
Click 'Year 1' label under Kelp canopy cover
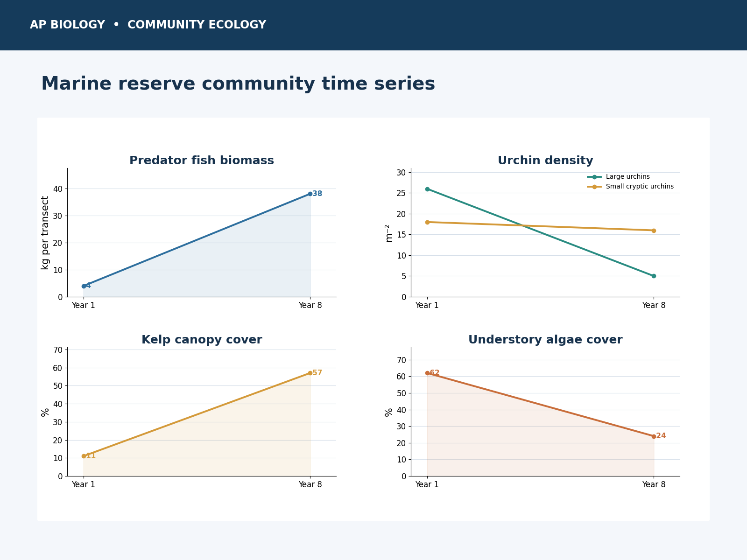coord(84,484)
